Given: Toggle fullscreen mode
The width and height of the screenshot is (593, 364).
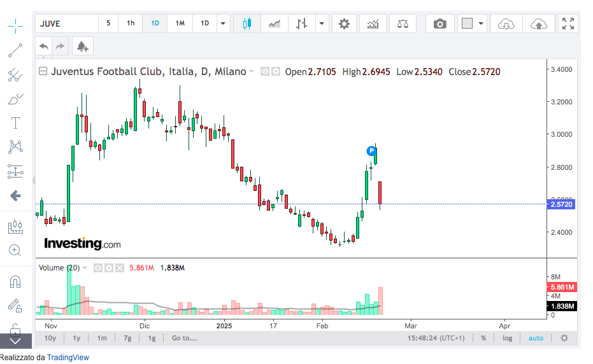Looking at the screenshot, I should click(x=568, y=24).
